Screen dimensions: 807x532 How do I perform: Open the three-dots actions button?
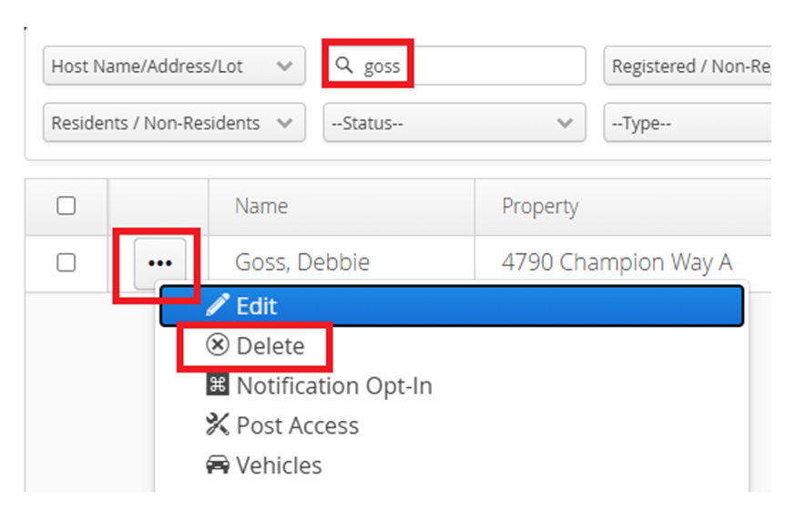160,263
